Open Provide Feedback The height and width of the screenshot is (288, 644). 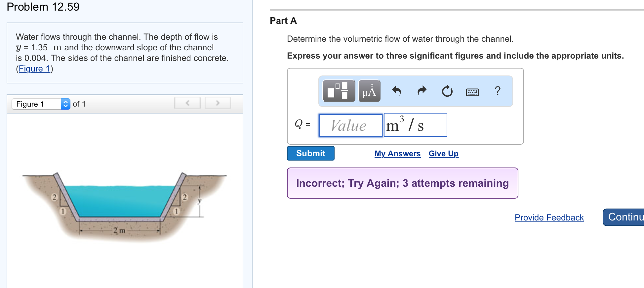[549, 217]
